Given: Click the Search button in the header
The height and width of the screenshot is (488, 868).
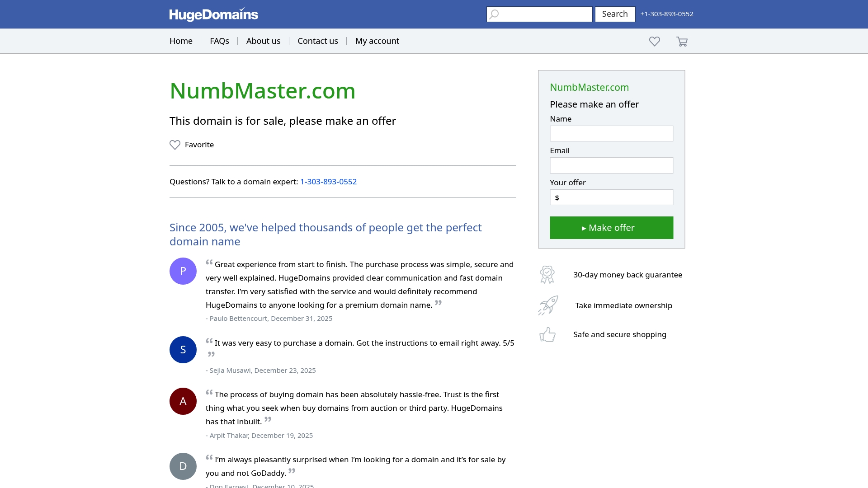Looking at the screenshot, I should (615, 14).
